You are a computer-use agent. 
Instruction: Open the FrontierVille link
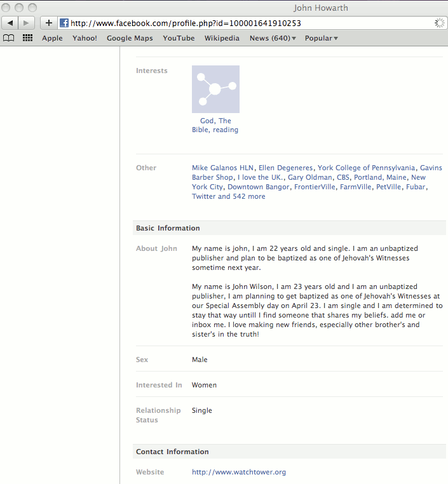315,187
